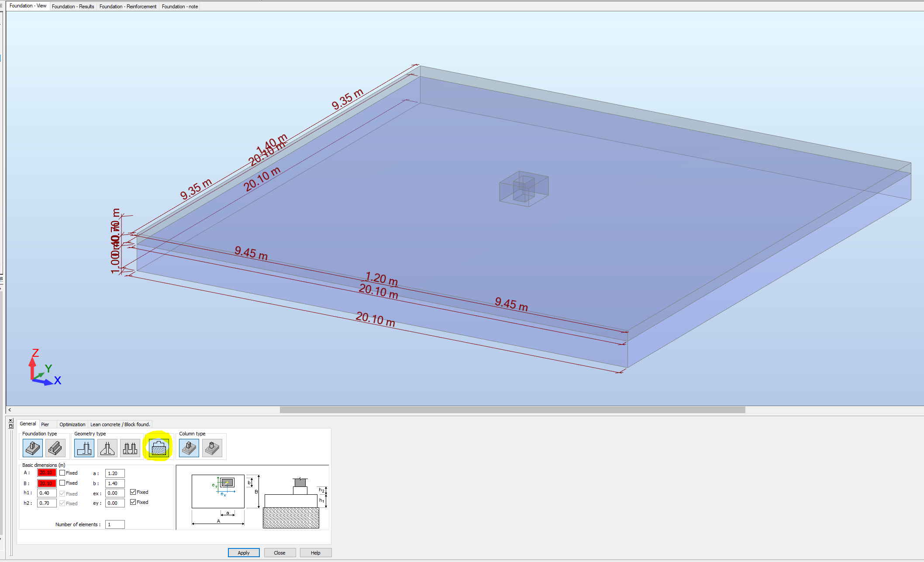Open Lean concrete / Block found. tab
Screen dimensions: 924x562
[x=120, y=424]
